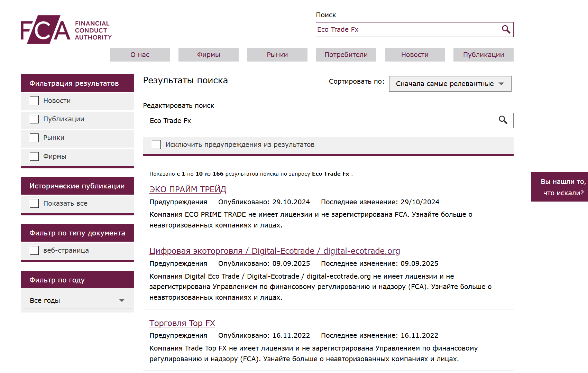Toggle Показать все historical publications checkbox
This screenshot has width=588, height=373.
(x=34, y=203)
